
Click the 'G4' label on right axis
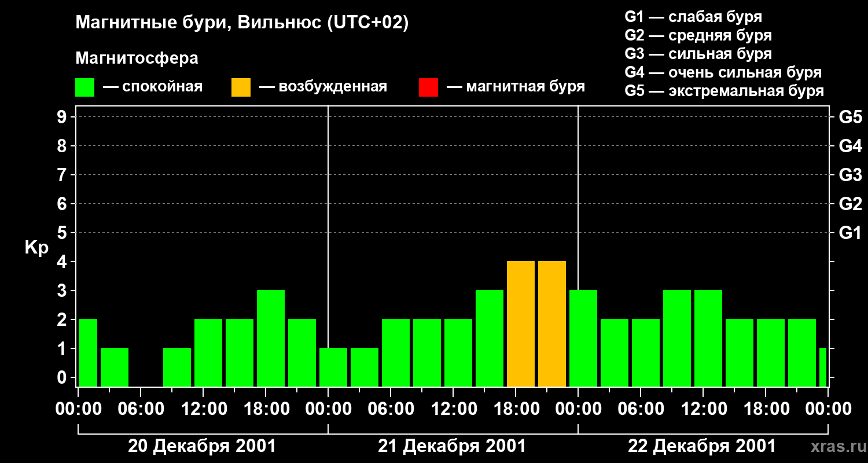click(850, 146)
